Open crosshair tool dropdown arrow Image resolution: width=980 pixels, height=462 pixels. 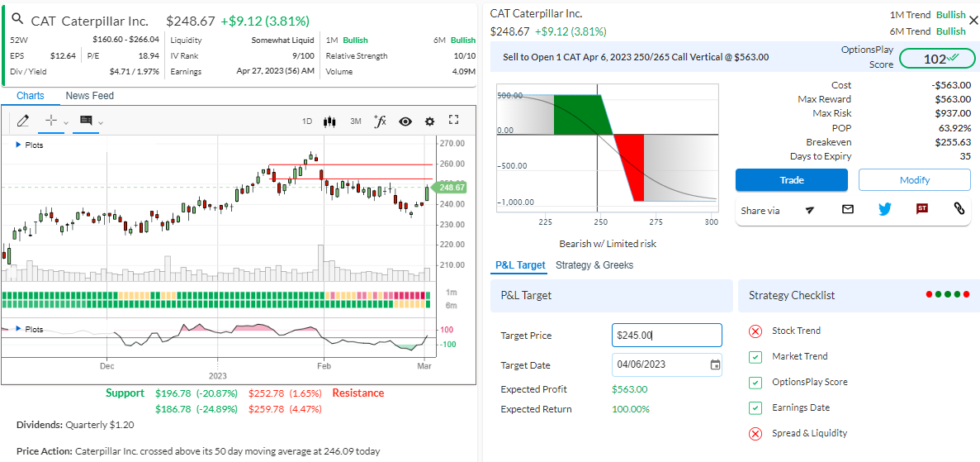[x=65, y=122]
